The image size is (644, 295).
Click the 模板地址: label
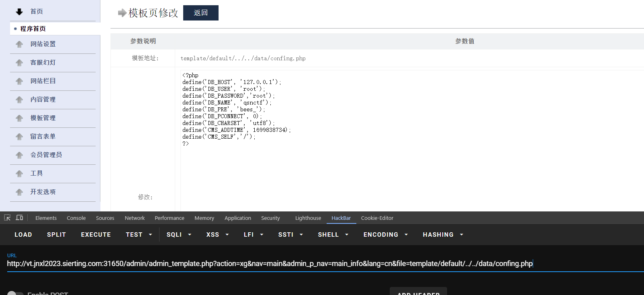tap(145, 58)
